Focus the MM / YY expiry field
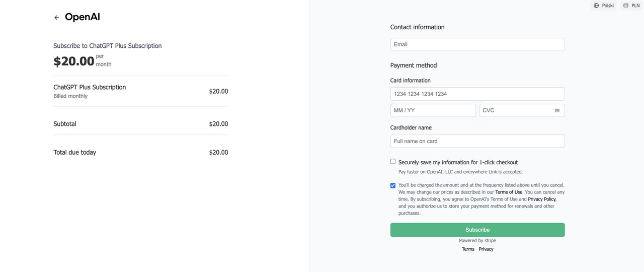This screenshot has height=272, width=644. [x=433, y=110]
